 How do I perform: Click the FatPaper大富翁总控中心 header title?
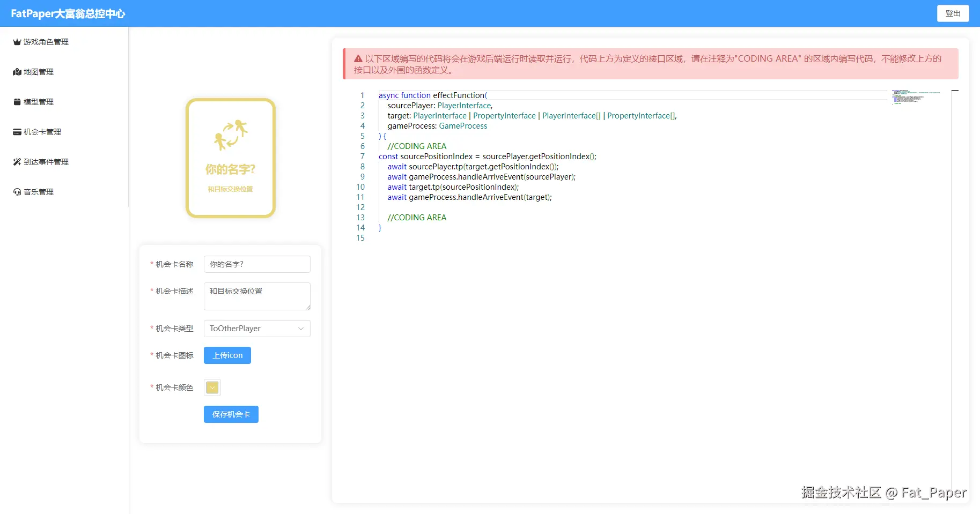click(x=68, y=13)
